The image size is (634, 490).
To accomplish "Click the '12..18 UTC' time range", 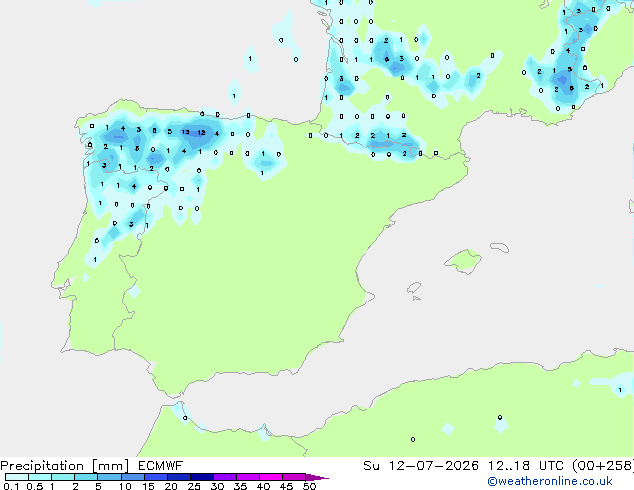I will tap(525, 466).
